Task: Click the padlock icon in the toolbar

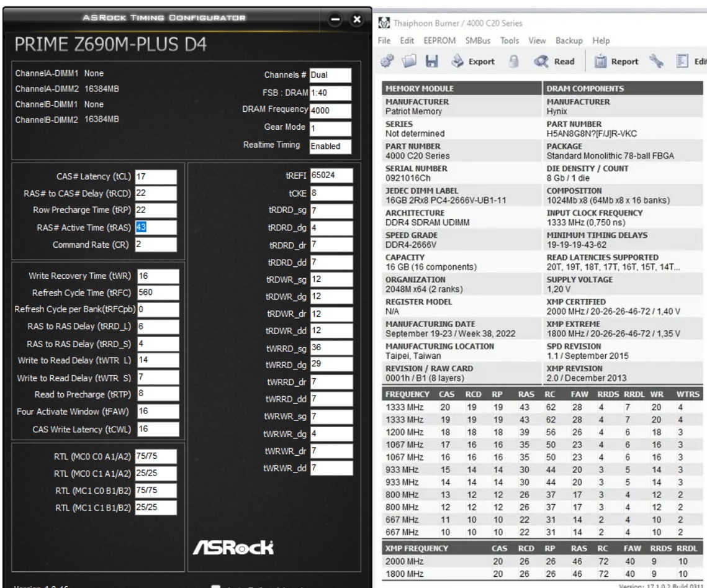Action: (x=514, y=61)
